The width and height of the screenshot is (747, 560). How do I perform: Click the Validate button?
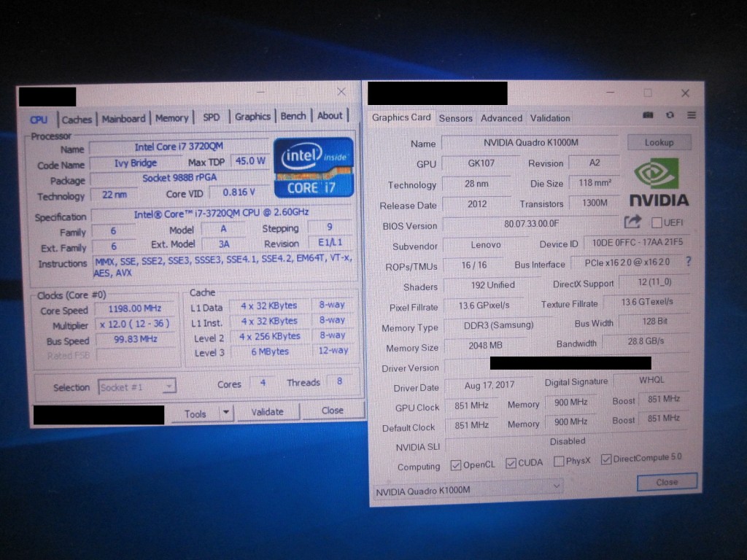coord(267,412)
